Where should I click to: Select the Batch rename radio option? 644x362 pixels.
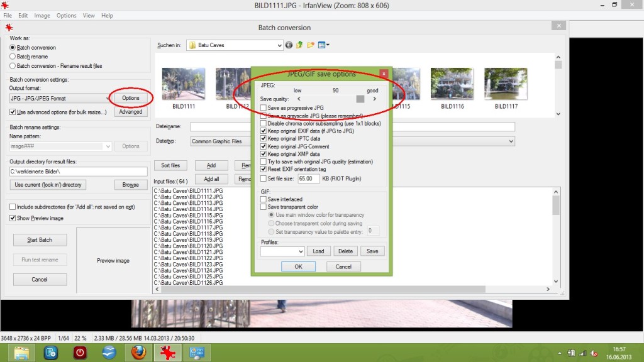13,57
